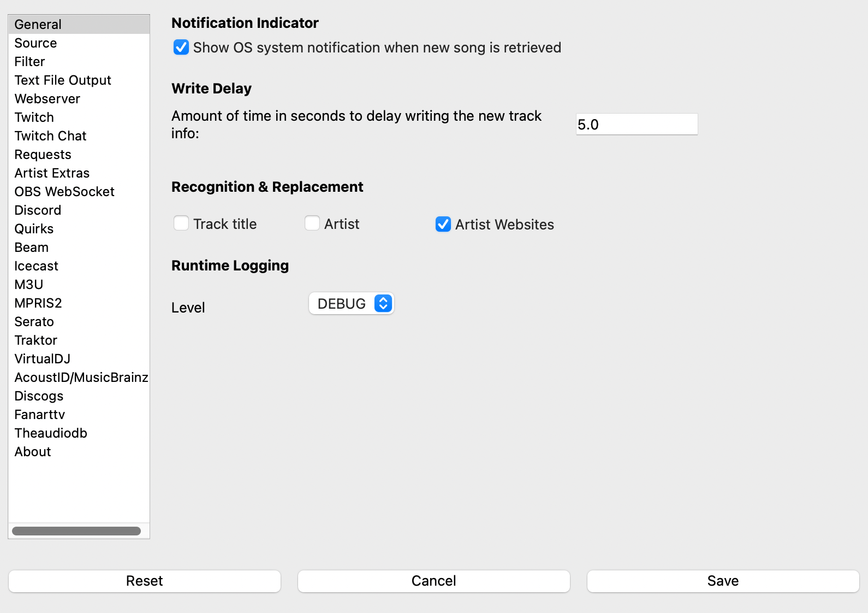This screenshot has width=868, height=613.
Task: Click the sidebar horizontal scrollbar
Action: [76, 531]
